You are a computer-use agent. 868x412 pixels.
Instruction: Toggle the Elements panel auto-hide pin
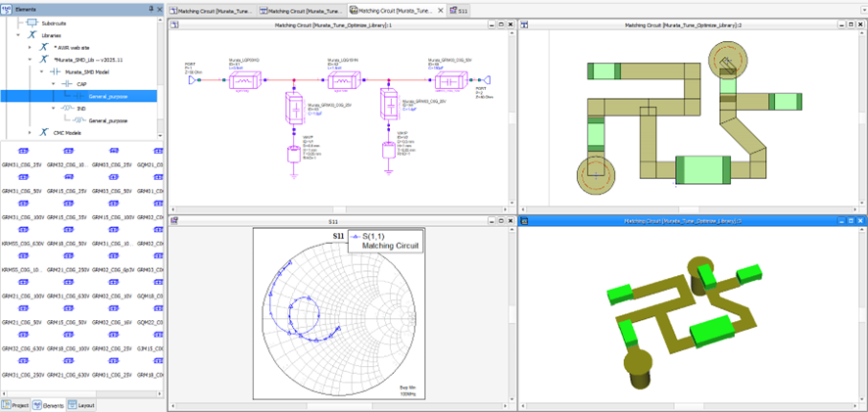tap(150, 8)
